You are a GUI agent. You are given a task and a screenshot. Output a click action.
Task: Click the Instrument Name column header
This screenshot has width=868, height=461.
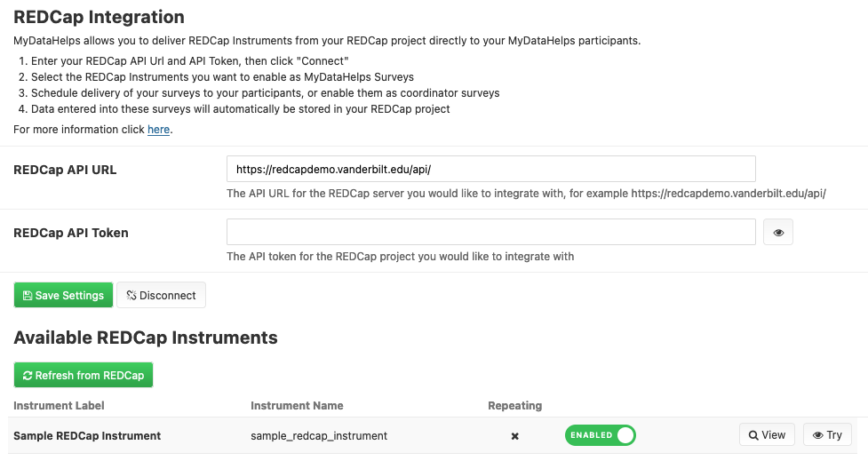pos(297,406)
